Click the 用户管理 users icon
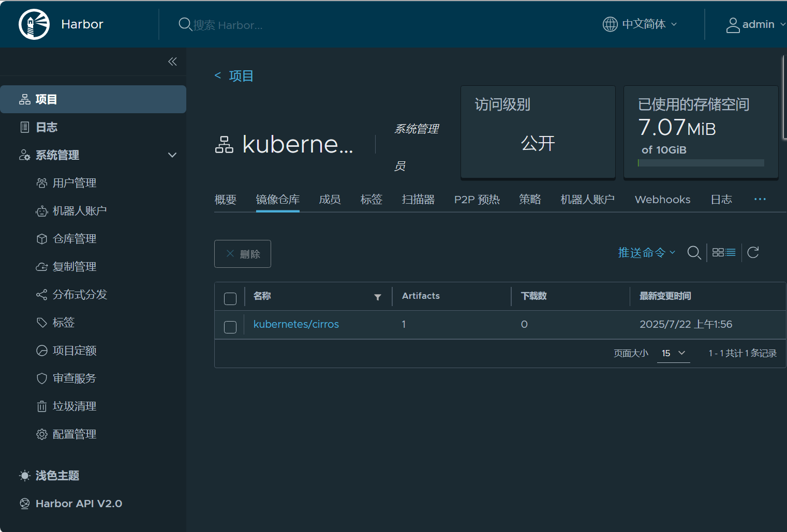 click(42, 183)
